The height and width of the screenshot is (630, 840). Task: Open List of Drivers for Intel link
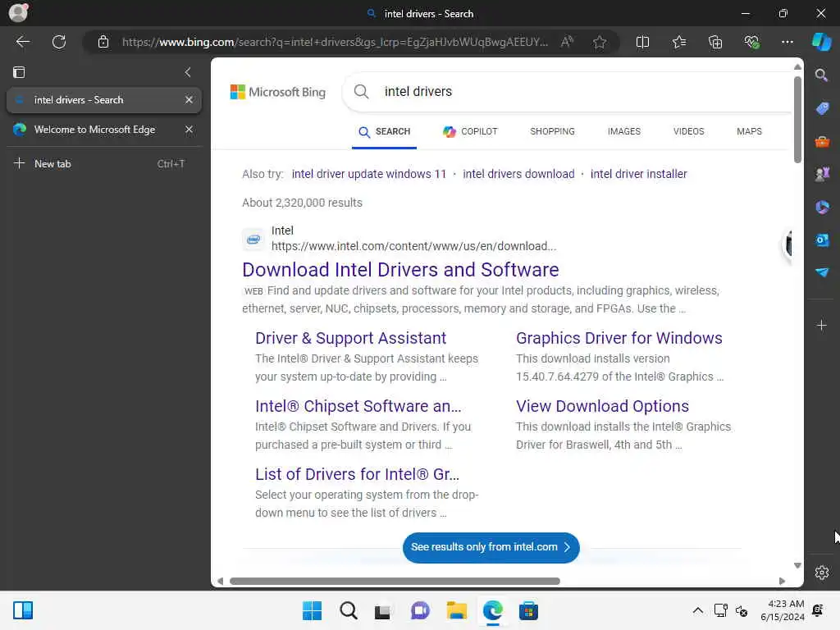[x=357, y=474]
